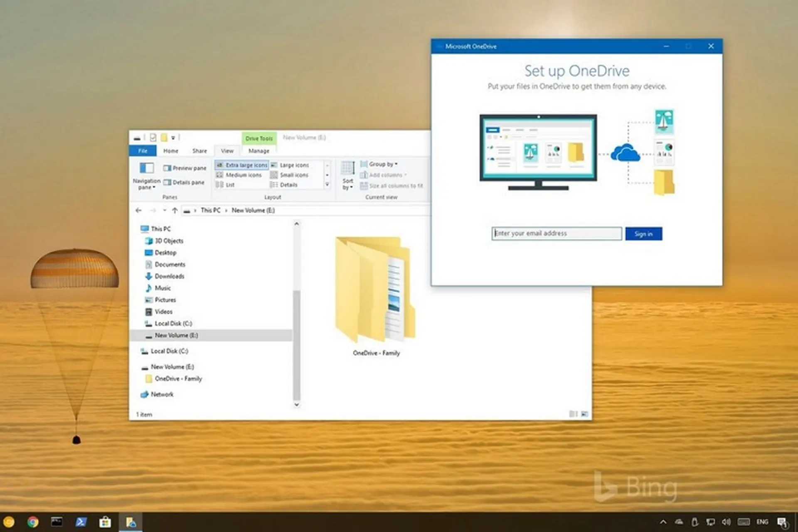Click navigation pane scrollbar down arrow
Image resolution: width=798 pixels, height=532 pixels.
[296, 404]
